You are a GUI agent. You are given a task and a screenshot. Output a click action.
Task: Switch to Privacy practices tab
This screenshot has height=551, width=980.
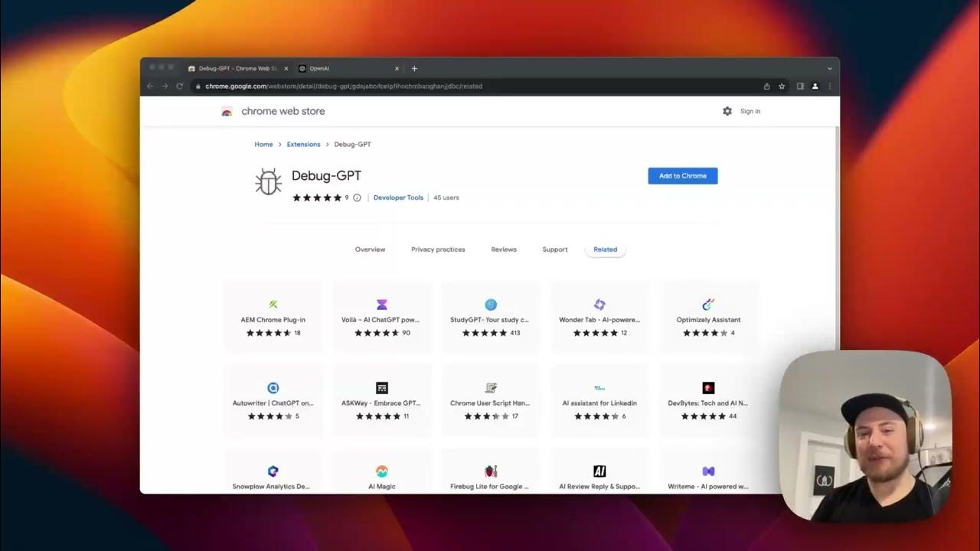(438, 249)
